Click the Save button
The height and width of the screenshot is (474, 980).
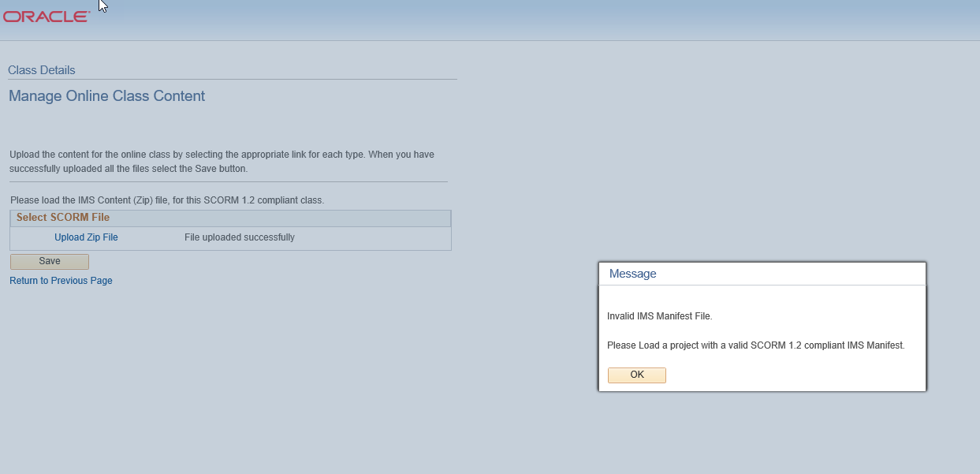coord(50,261)
